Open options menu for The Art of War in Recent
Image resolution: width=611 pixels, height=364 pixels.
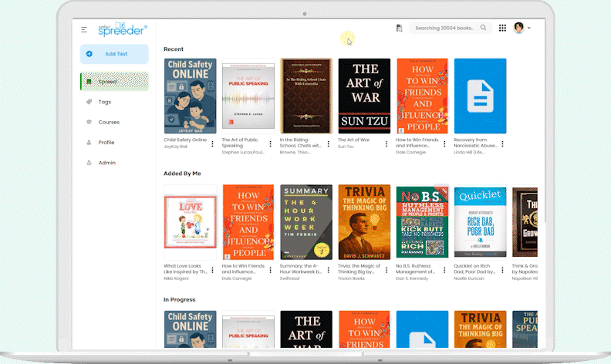(x=387, y=143)
